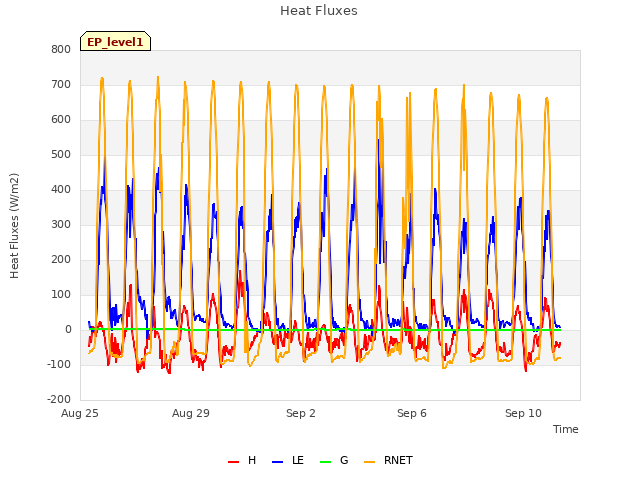Viewport: 640px width, 480px height.
Task: Click the -200 y-axis tick label
Action: tap(59, 399)
